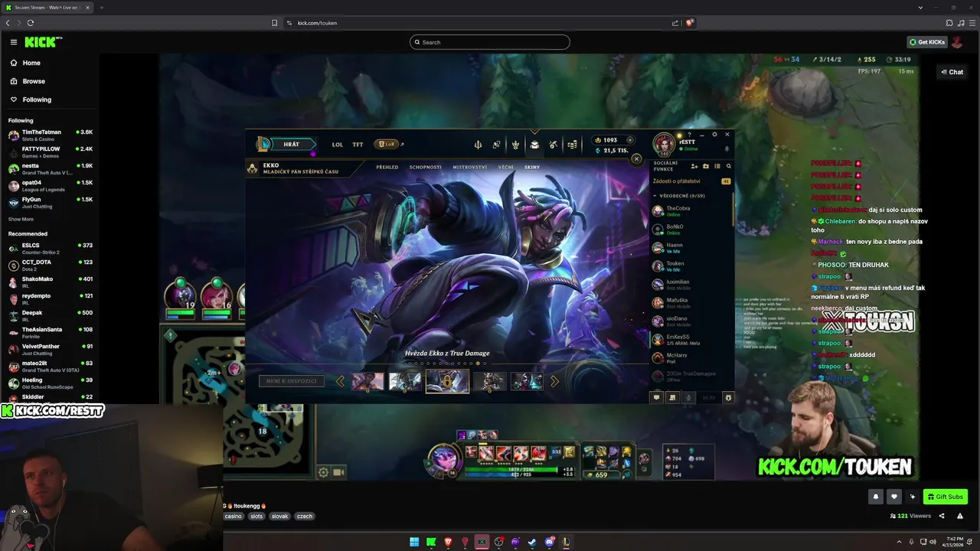Screen dimensions: 980x551
Task: Open the League client Store coins icon
Action: [x=572, y=144]
